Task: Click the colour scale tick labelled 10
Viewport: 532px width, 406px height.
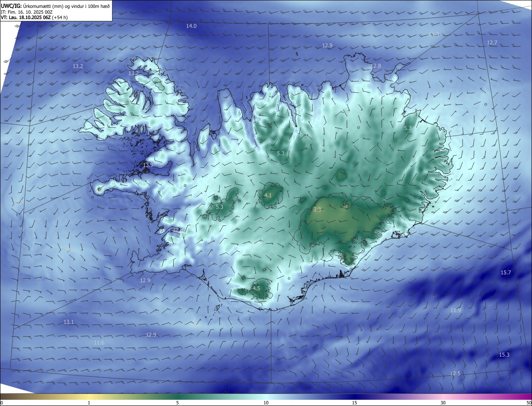Action: (266, 403)
